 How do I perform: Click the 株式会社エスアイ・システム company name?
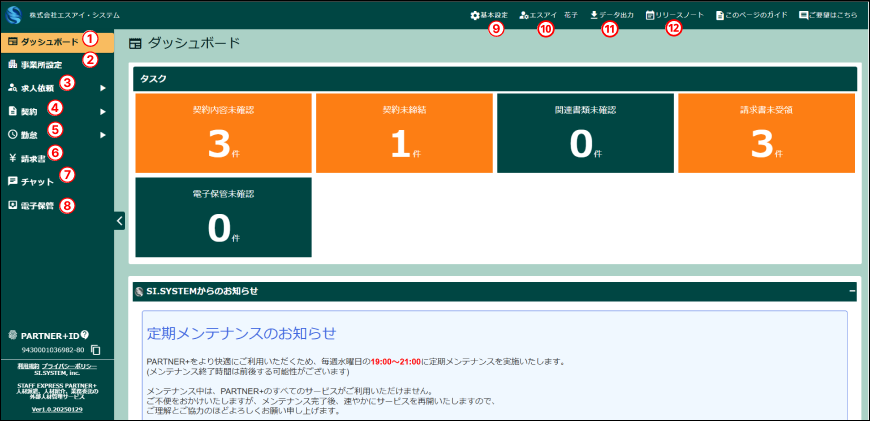[74, 16]
